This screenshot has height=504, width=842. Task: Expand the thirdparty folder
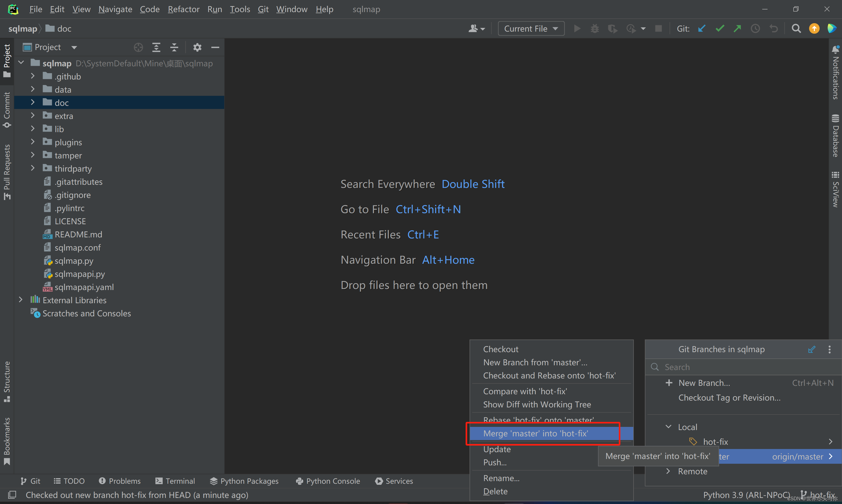pos(33,168)
